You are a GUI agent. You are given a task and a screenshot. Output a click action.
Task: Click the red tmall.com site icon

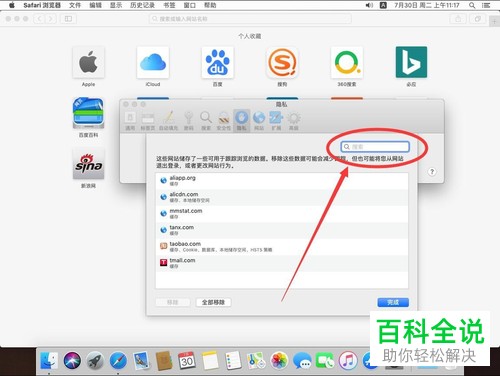click(x=163, y=263)
